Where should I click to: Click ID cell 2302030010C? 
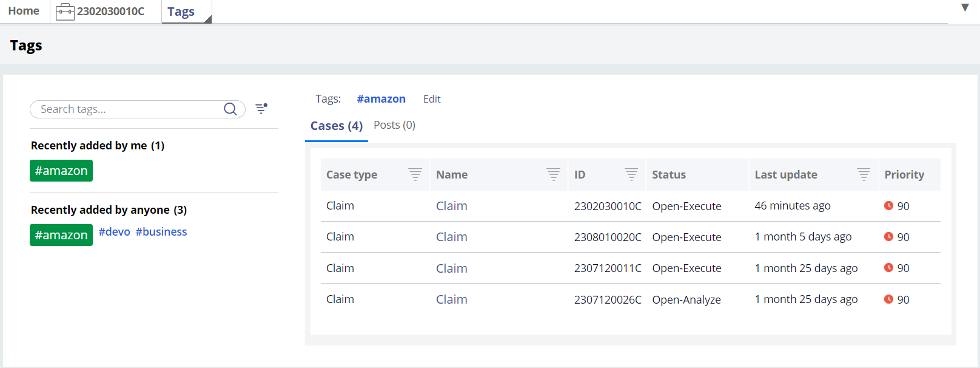click(608, 206)
